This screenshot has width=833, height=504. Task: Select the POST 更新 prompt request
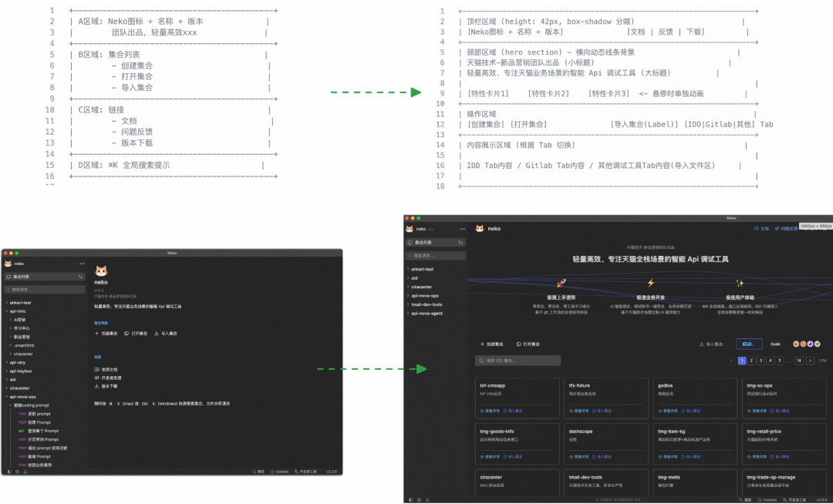(35, 414)
